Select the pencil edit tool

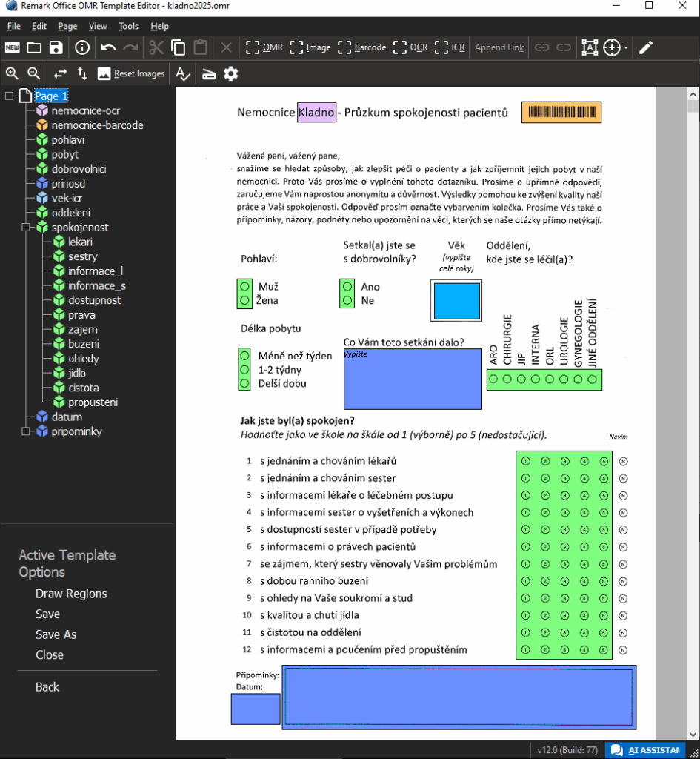[646, 47]
